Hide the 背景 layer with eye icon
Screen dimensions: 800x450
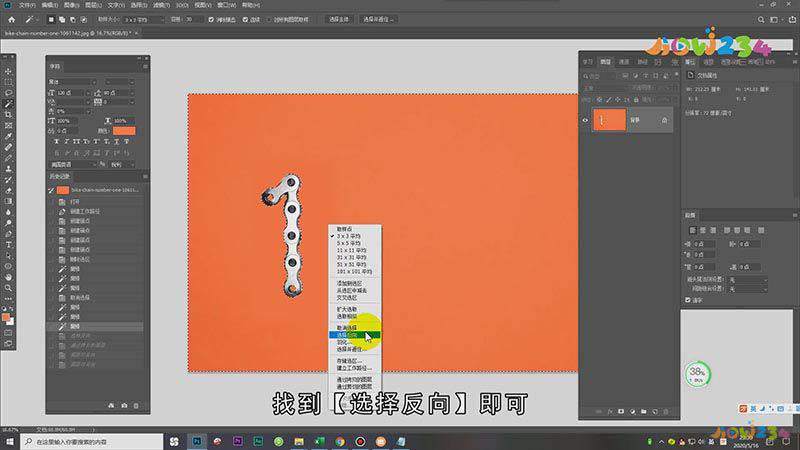pyautogui.click(x=585, y=120)
